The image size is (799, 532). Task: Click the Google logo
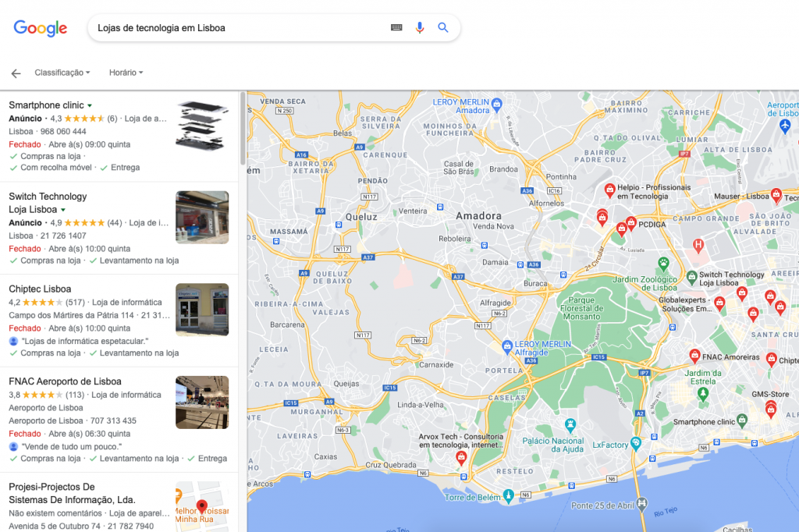(x=41, y=28)
